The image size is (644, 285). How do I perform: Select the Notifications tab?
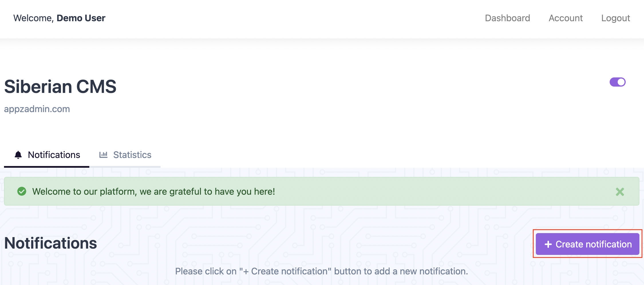coord(47,155)
